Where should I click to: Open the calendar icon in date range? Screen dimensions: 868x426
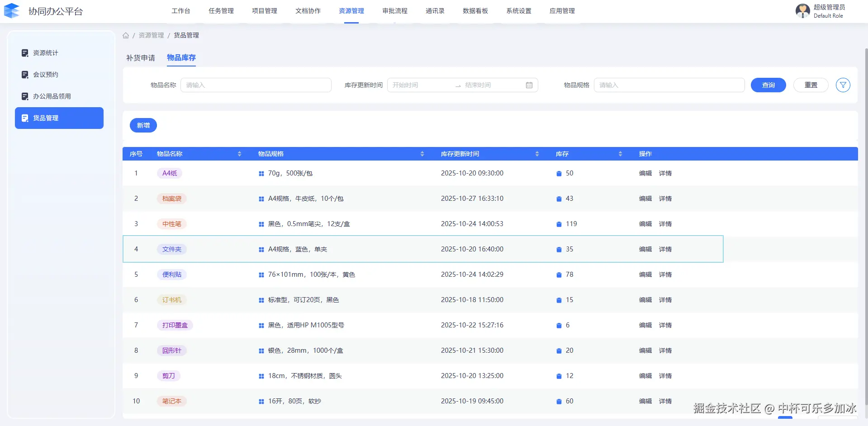click(529, 85)
